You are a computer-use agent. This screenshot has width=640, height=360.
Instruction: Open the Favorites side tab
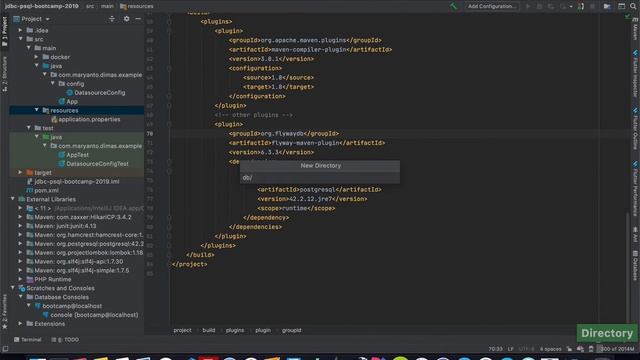4,311
